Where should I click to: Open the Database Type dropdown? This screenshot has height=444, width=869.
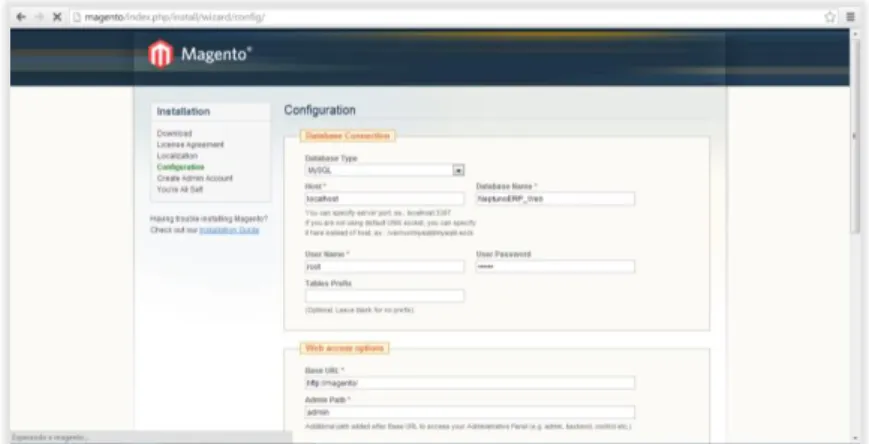[x=385, y=170]
